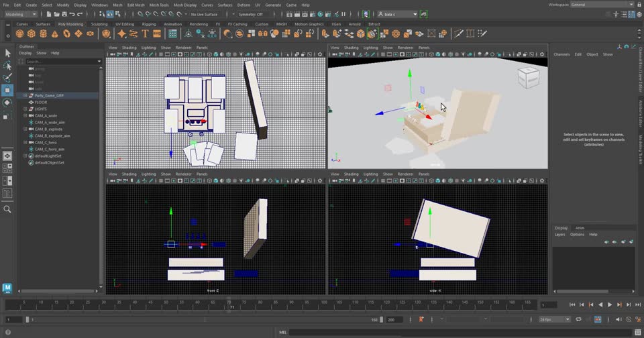644x338 pixels.
Task: Toggle select by component type
Action: pos(118,14)
